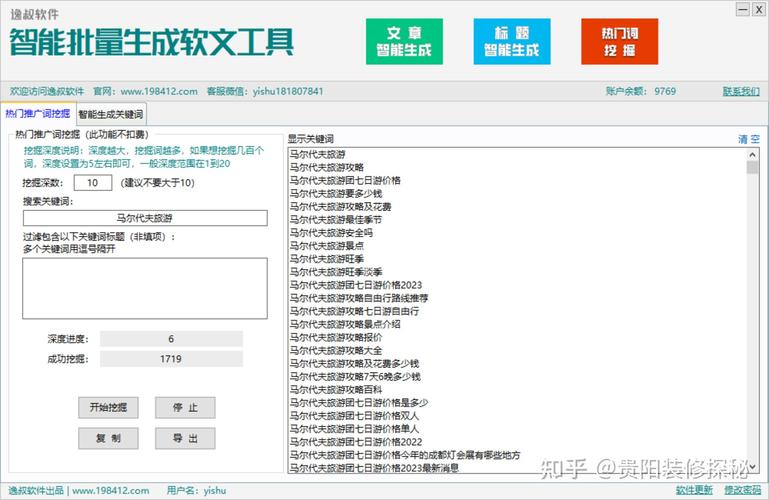
Task: Open the 联系我们 link
Action: click(x=740, y=91)
